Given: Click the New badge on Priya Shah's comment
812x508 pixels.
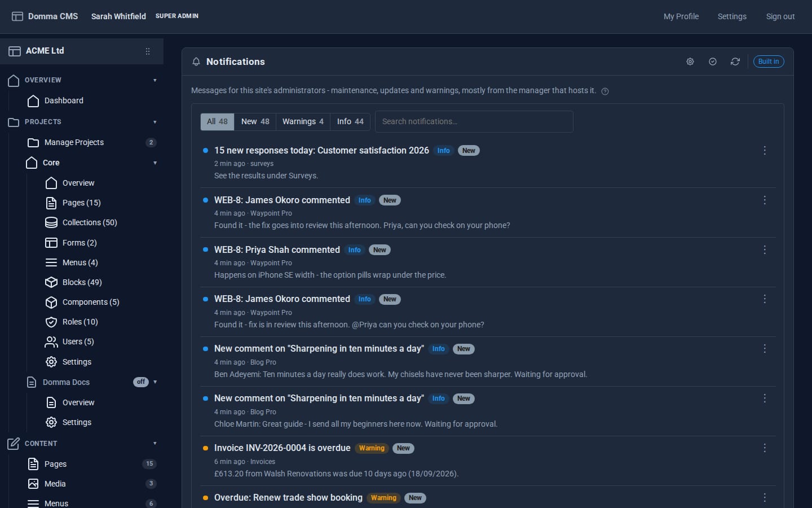Looking at the screenshot, I should click(379, 250).
